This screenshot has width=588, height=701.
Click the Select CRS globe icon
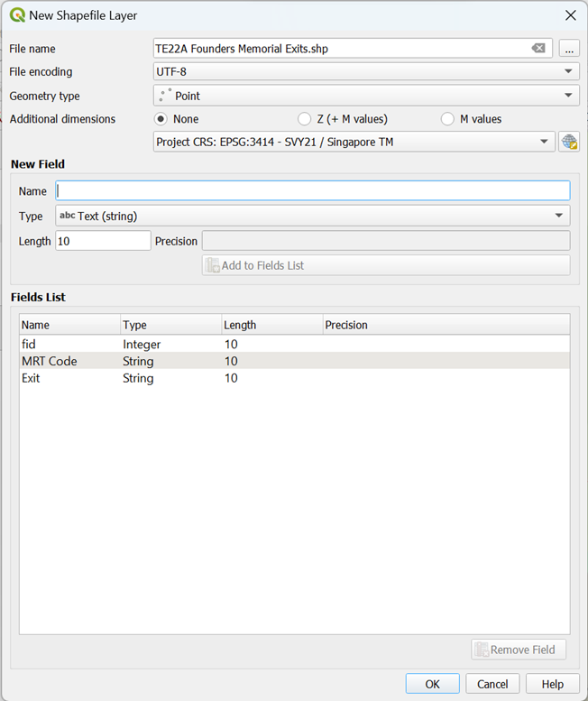(568, 142)
